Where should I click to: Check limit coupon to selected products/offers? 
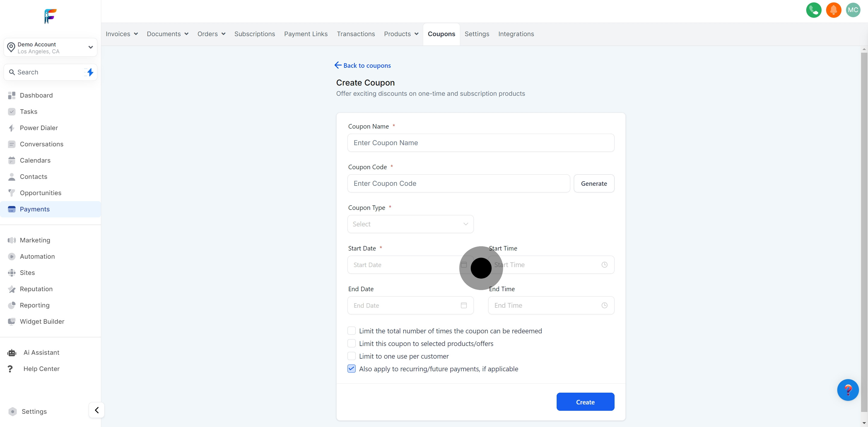tap(351, 343)
